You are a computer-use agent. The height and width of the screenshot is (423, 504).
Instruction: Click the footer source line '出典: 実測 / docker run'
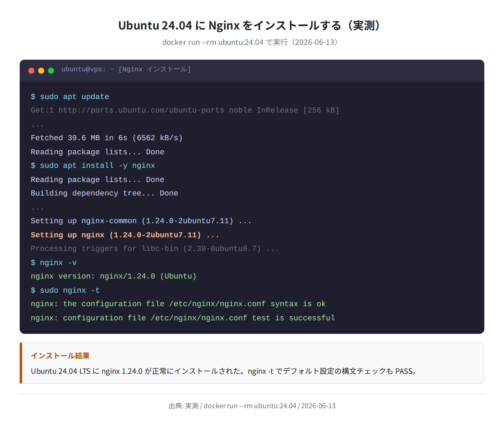click(252, 406)
